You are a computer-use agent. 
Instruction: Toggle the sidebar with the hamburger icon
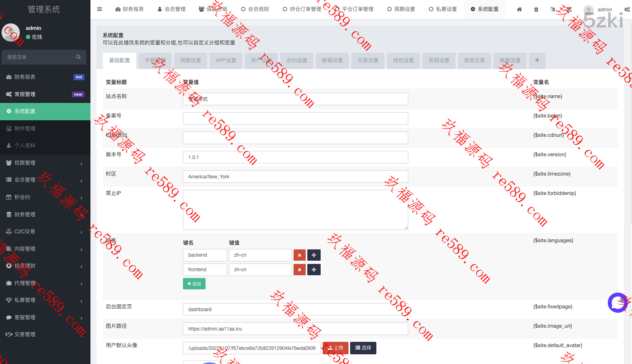(x=99, y=9)
